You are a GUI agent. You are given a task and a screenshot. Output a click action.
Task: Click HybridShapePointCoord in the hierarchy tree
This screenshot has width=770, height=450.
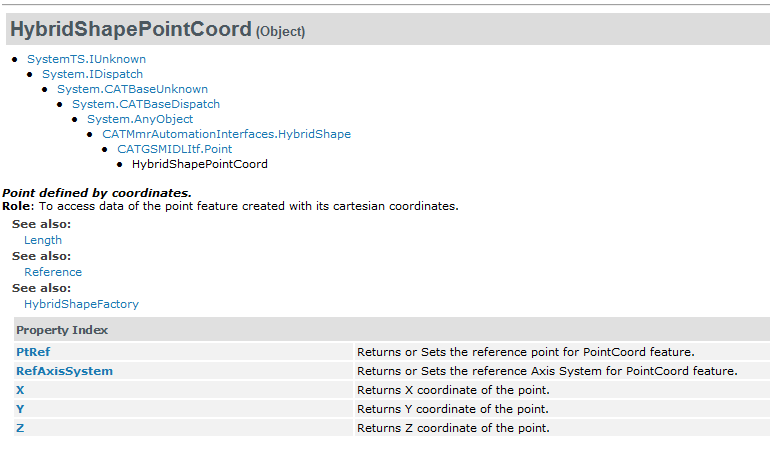point(200,164)
